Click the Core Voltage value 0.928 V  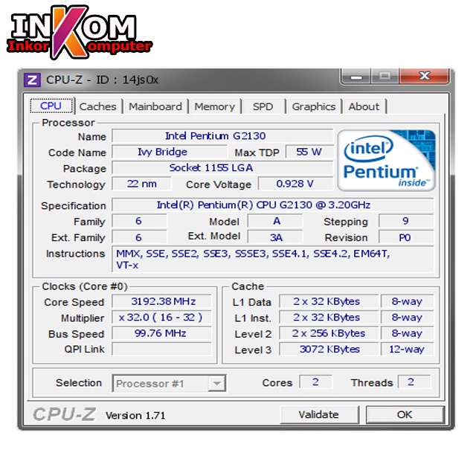(x=295, y=184)
